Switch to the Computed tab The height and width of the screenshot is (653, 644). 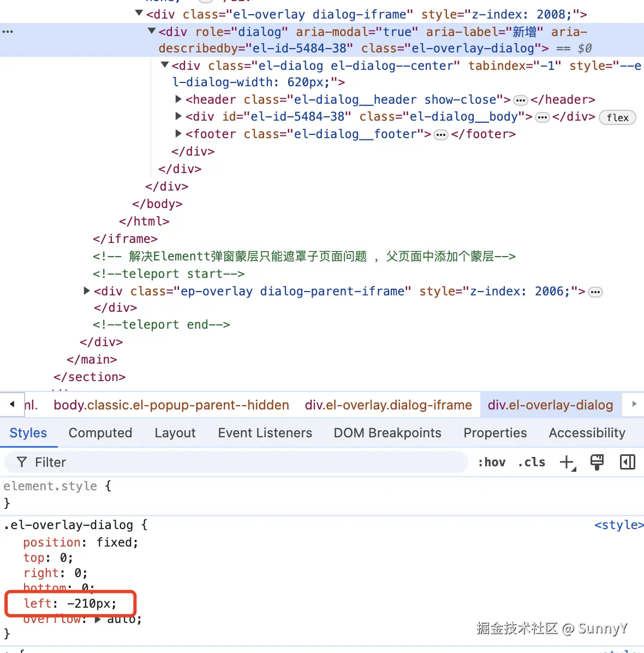point(100,432)
